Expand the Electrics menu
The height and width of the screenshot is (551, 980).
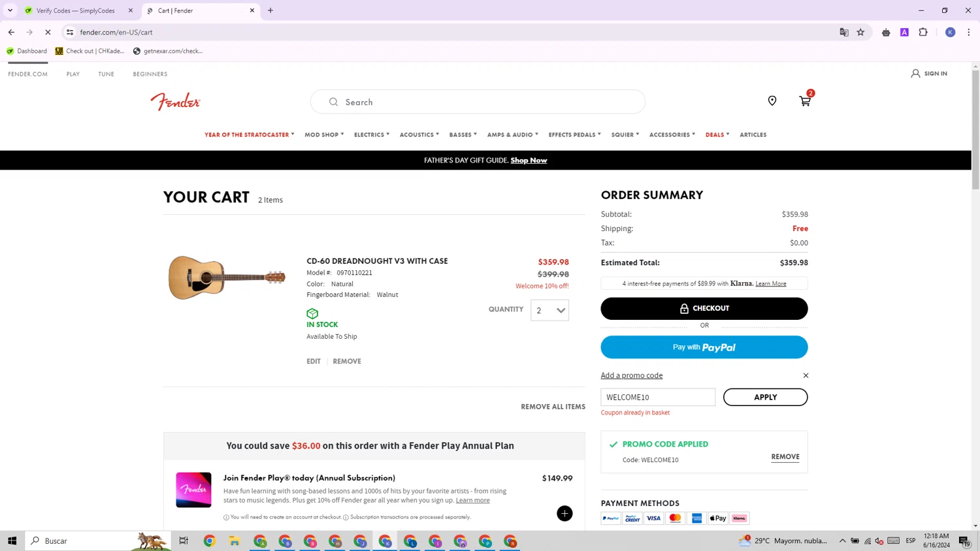click(x=372, y=134)
